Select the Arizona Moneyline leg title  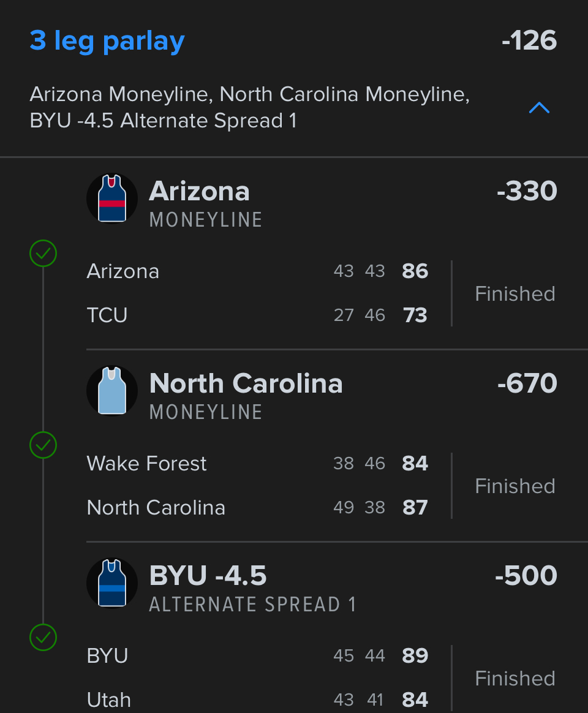[x=200, y=192]
